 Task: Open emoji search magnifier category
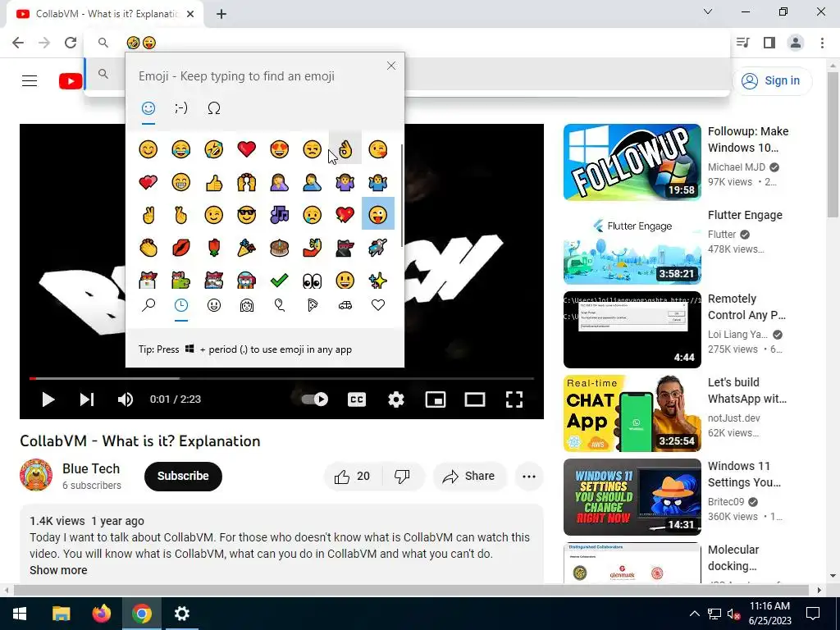coord(148,305)
